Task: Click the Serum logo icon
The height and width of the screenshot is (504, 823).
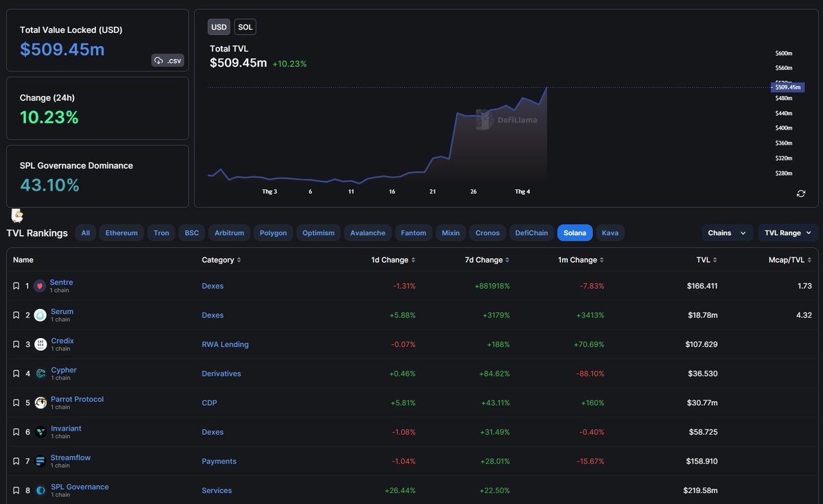Action: [x=40, y=315]
